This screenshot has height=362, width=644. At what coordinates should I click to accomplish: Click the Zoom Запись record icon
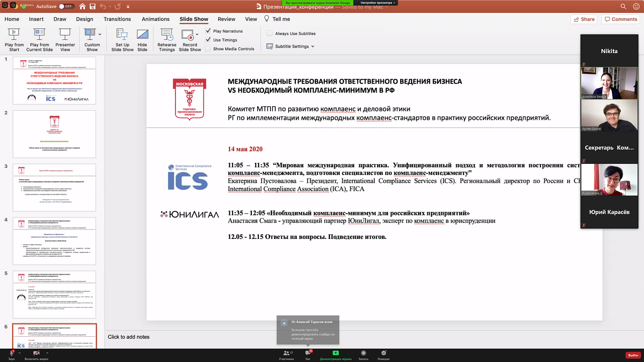(364, 353)
